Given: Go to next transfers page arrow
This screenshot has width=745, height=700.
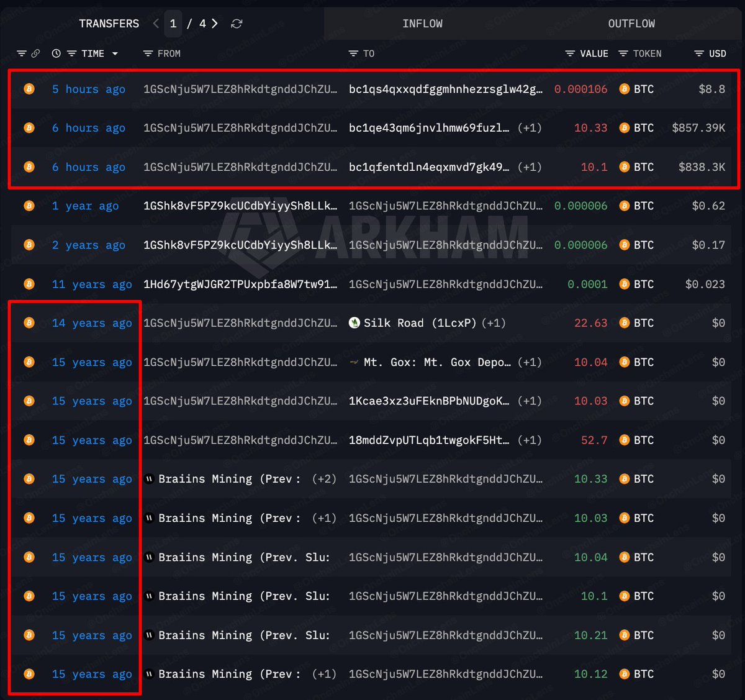Looking at the screenshot, I should coord(215,24).
